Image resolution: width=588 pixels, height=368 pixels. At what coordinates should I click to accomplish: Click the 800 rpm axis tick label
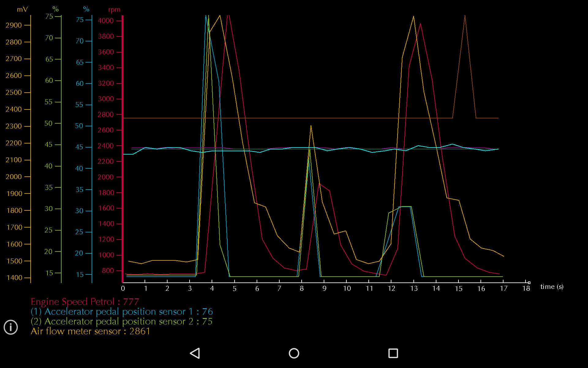[108, 270]
